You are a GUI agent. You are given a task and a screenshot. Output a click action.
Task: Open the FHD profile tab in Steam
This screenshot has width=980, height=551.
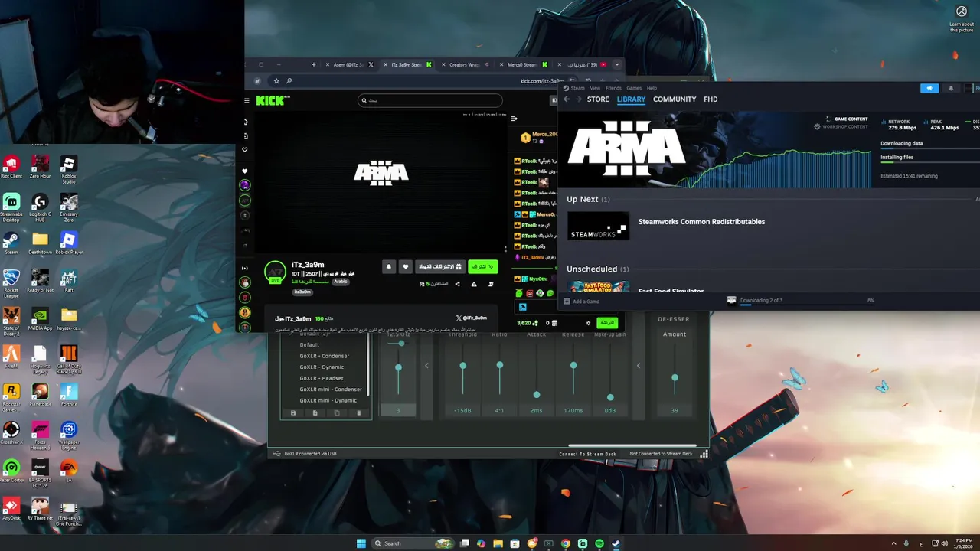pos(710,99)
